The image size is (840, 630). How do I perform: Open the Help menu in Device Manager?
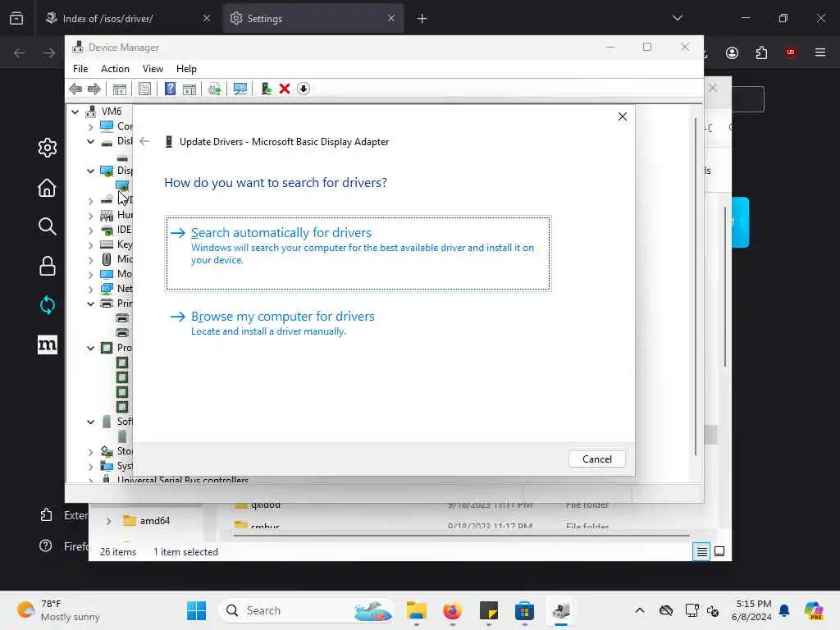click(186, 69)
